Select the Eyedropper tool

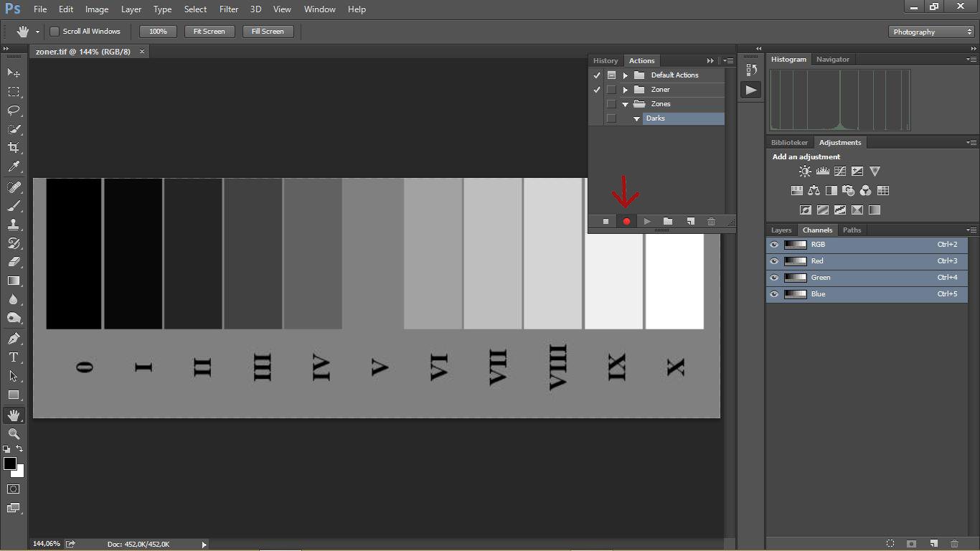point(14,167)
